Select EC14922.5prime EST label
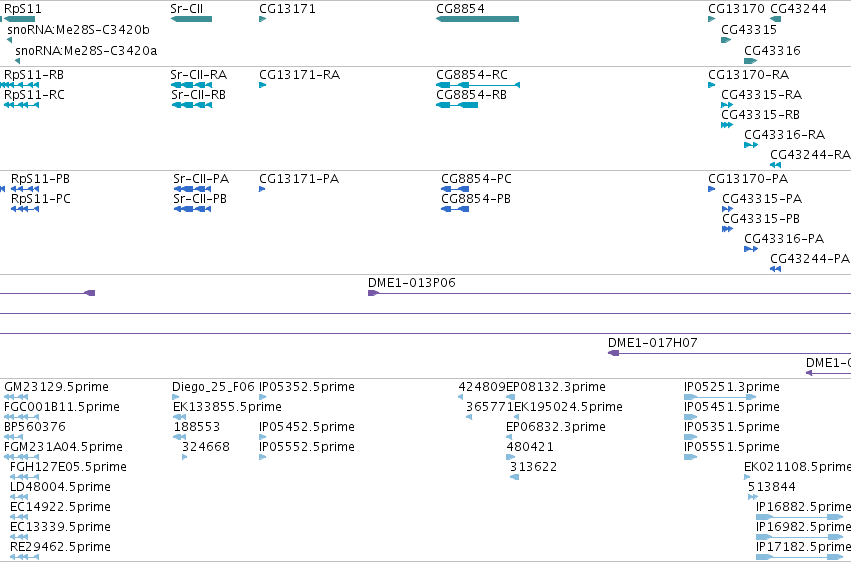 tap(60, 507)
